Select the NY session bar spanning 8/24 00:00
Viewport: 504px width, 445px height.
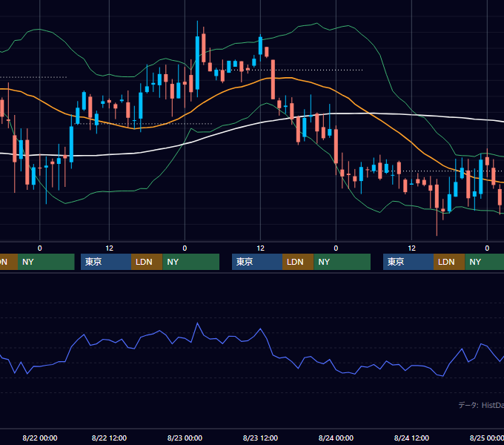click(342, 262)
